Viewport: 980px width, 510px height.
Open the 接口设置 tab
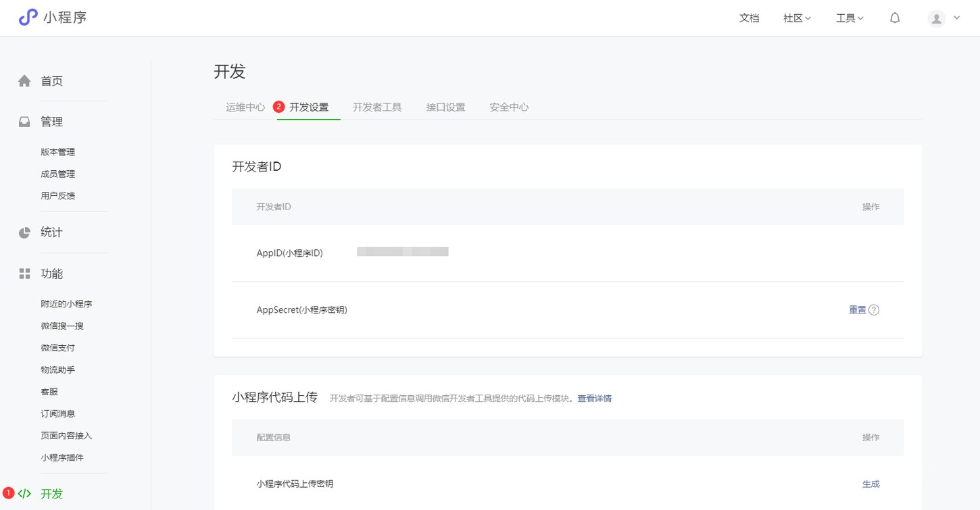click(445, 107)
